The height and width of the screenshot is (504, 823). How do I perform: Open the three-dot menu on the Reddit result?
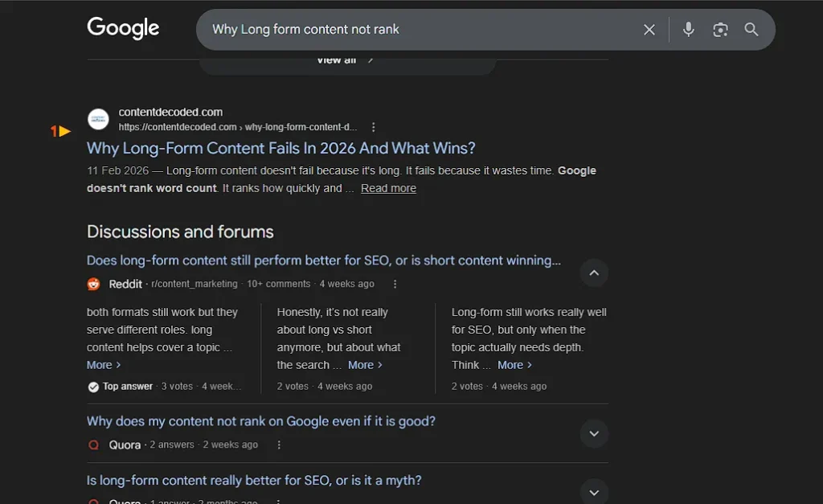click(x=395, y=284)
